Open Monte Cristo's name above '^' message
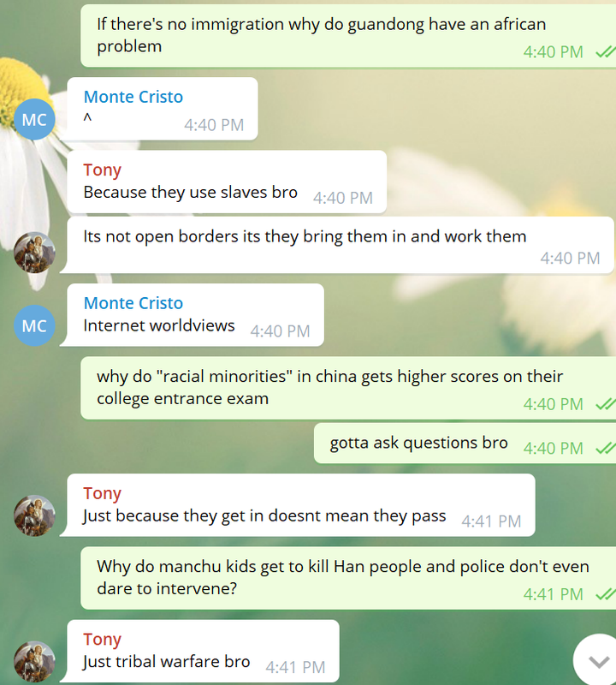The image size is (616, 685). click(x=133, y=97)
